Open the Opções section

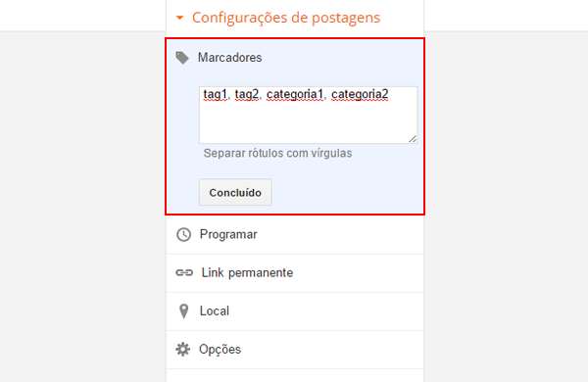click(295, 350)
